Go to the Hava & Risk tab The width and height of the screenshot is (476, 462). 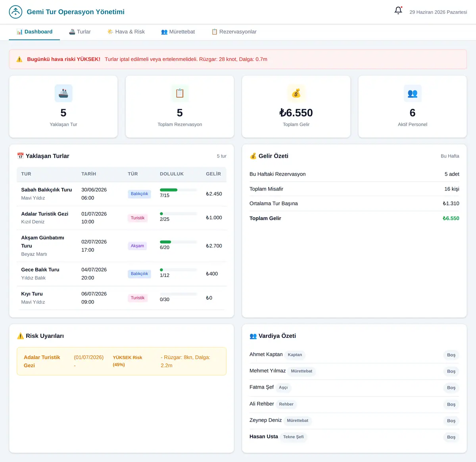click(126, 32)
